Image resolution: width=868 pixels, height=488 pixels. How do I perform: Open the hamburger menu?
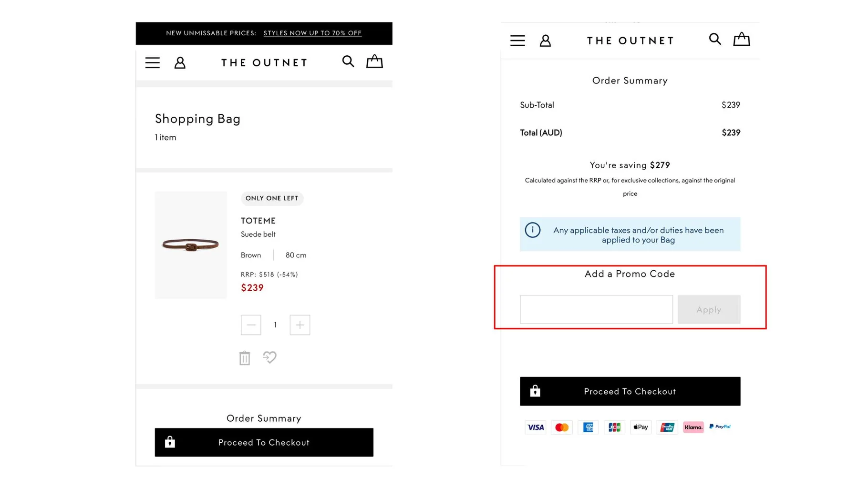coord(152,62)
